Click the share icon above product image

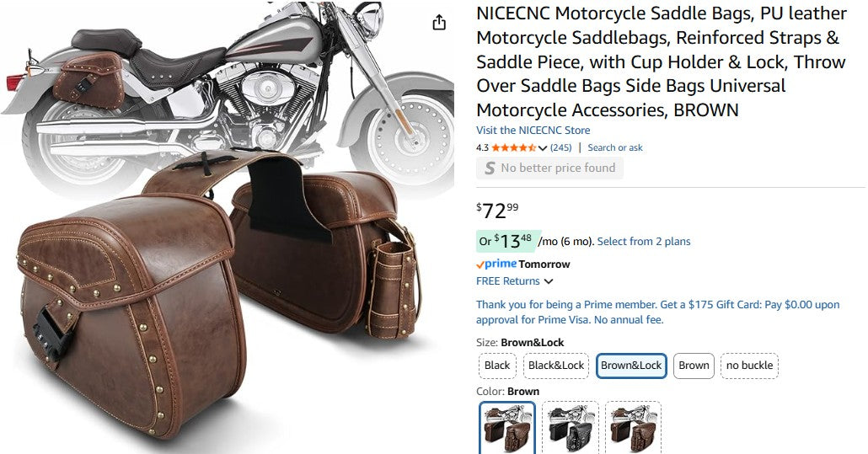(439, 23)
